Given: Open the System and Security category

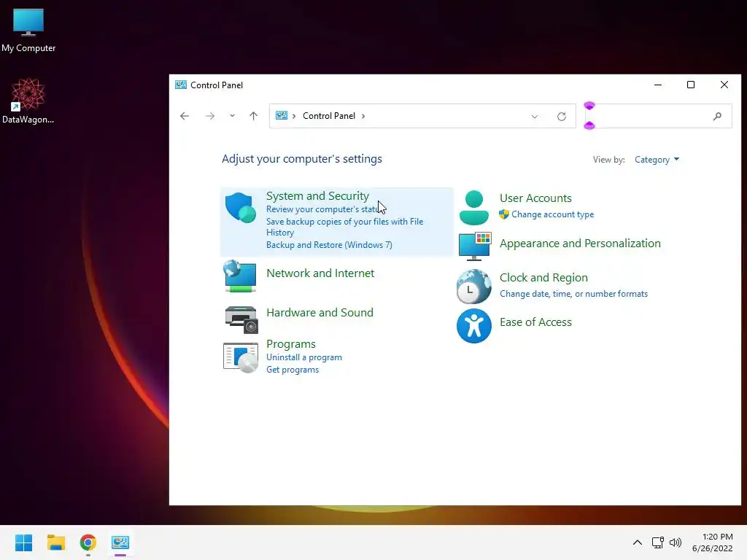Looking at the screenshot, I should [x=317, y=195].
